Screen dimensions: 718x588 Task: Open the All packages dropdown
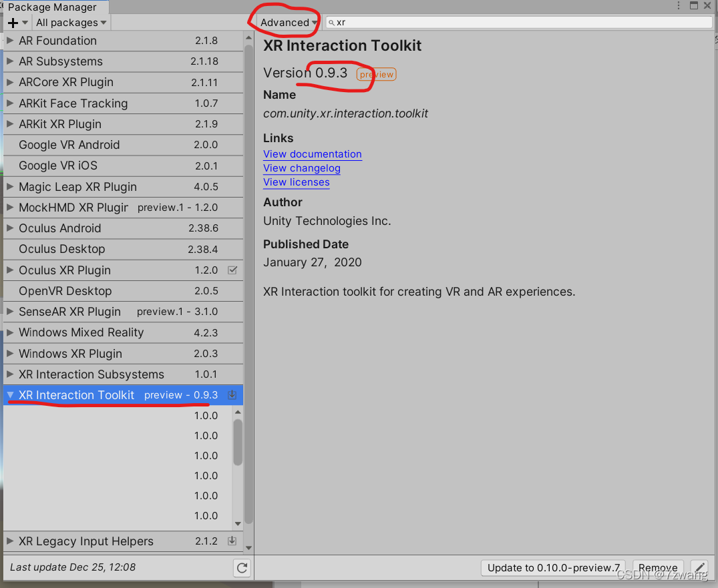(x=71, y=23)
